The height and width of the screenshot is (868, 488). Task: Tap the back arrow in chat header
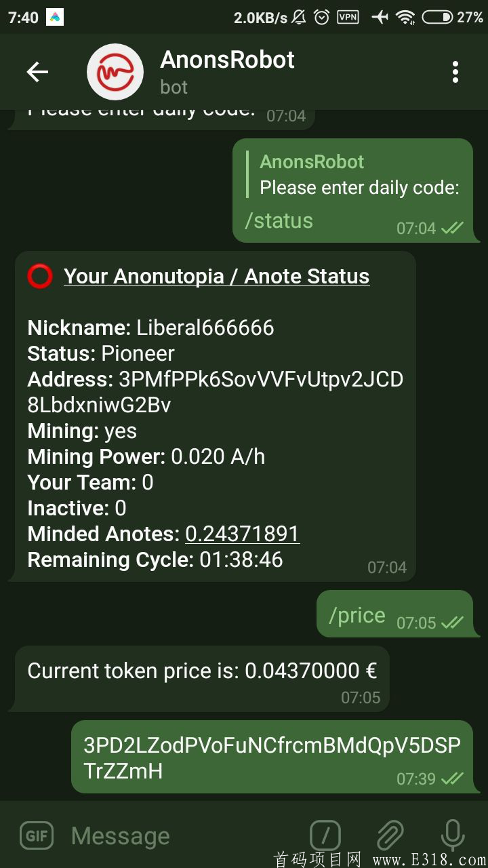pos(37,72)
